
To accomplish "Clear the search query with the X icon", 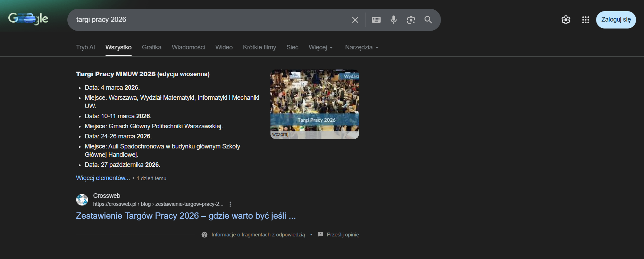I will click(355, 20).
